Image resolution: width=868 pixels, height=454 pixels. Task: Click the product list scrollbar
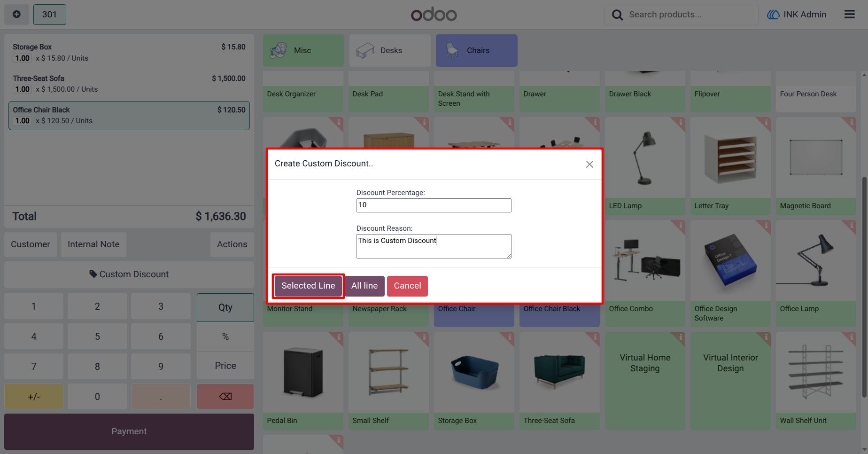click(864, 287)
